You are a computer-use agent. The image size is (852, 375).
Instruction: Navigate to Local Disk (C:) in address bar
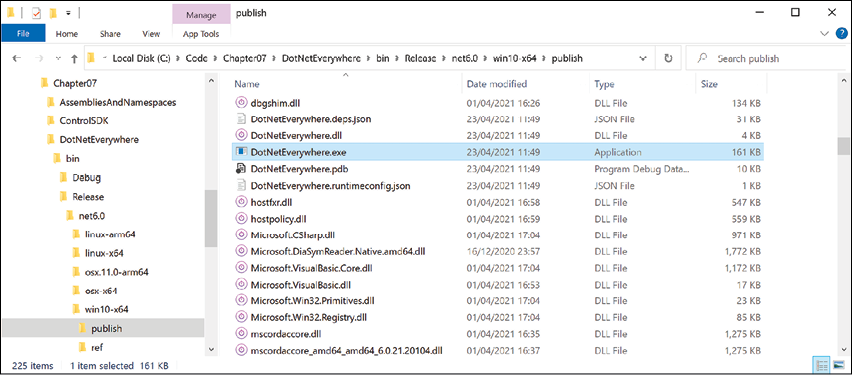click(141, 58)
